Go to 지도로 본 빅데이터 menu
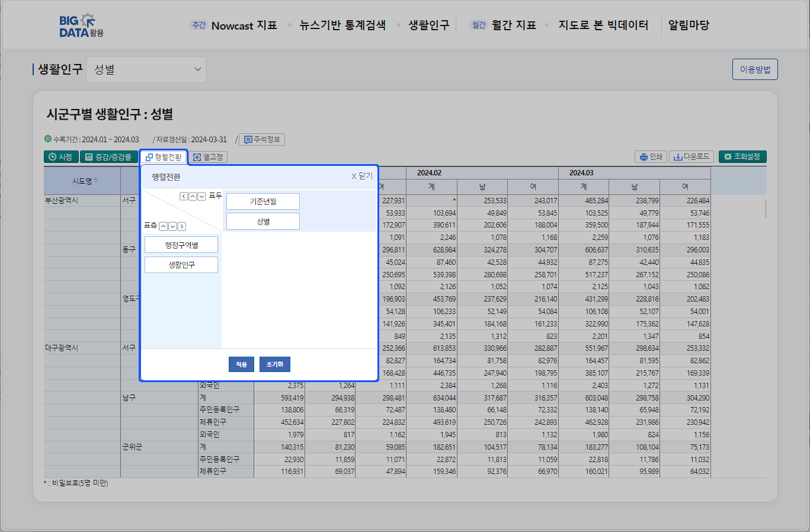 603,25
